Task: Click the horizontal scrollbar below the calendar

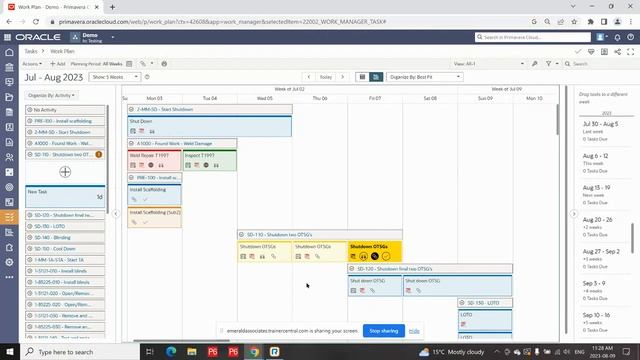Action: click(182, 340)
